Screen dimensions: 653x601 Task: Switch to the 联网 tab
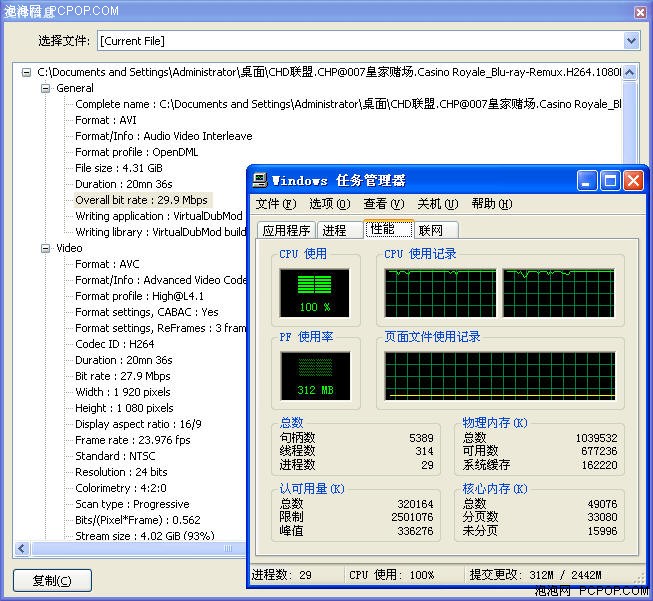[x=436, y=230]
